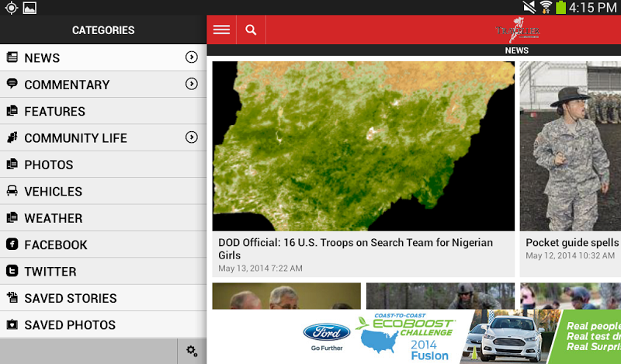Expand the Community Life arrow
This screenshot has width=621, height=364.
(x=191, y=137)
